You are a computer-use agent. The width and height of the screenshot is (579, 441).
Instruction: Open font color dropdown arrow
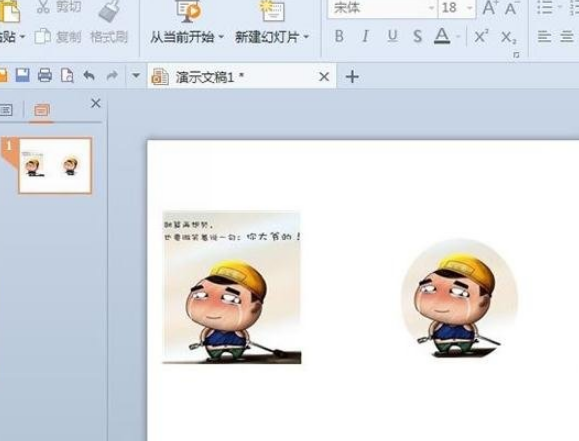[x=458, y=37]
